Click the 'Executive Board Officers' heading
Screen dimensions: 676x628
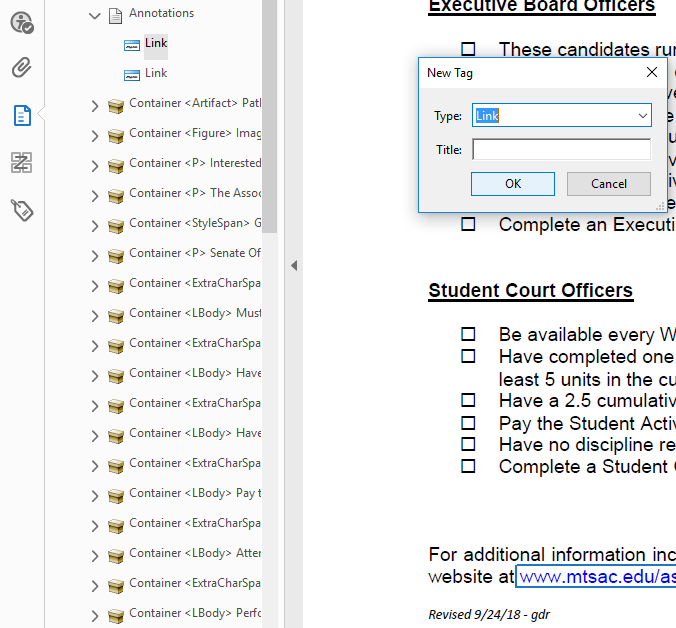click(x=542, y=6)
